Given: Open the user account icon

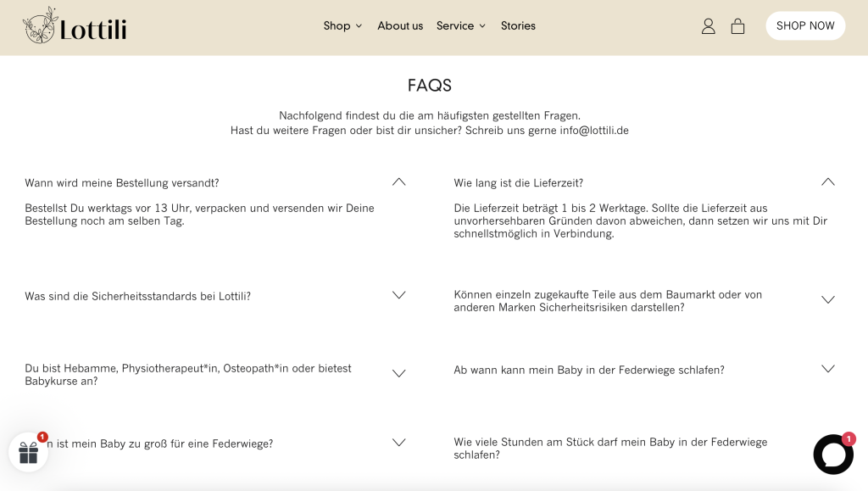Looking at the screenshot, I should [709, 26].
